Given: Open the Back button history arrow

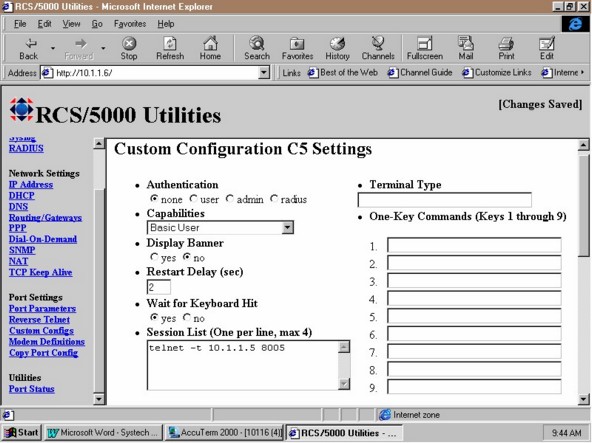Looking at the screenshot, I should [53, 48].
